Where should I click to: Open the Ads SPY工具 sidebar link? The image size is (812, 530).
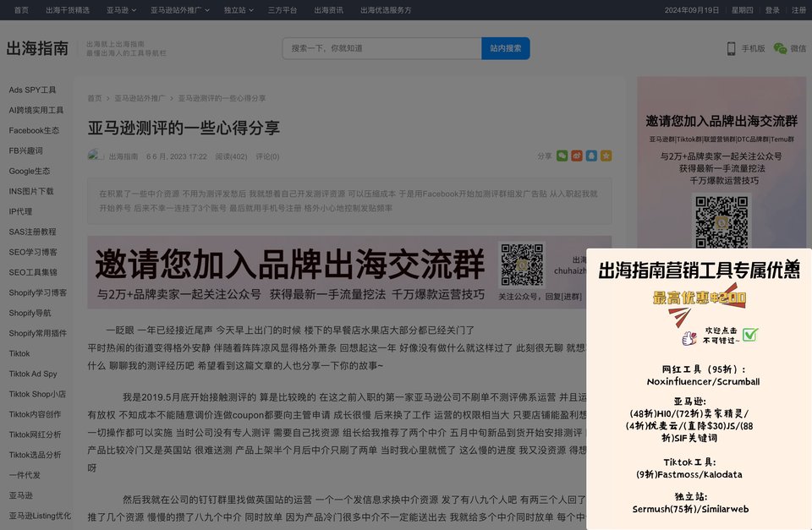tap(32, 90)
